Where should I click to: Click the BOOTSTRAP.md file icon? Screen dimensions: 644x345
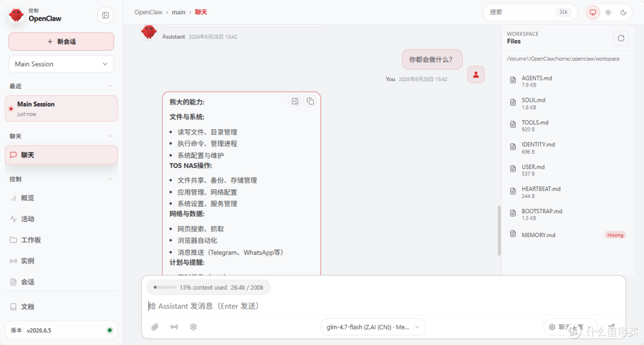(x=513, y=213)
